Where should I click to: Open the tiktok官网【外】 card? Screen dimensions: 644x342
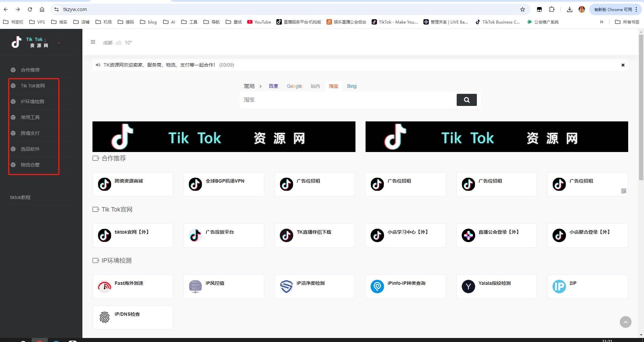pos(133,235)
